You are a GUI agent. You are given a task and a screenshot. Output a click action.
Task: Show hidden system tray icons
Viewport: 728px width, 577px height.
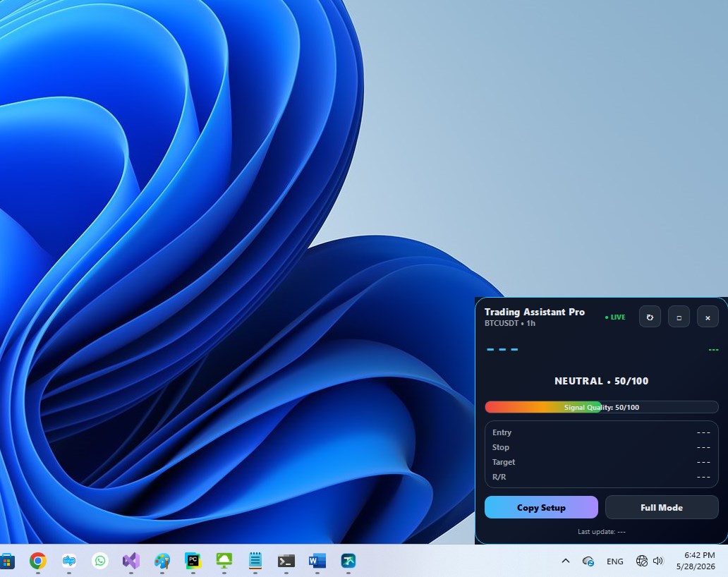566,561
